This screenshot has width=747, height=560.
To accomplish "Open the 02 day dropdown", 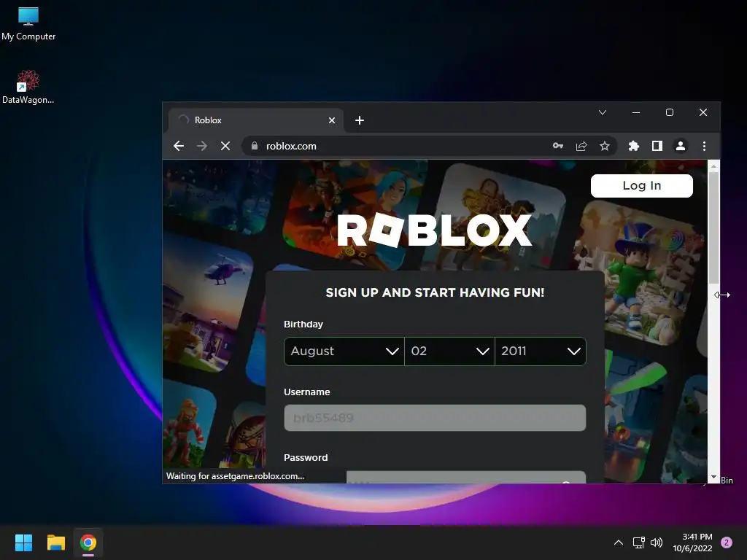I will coord(449,351).
